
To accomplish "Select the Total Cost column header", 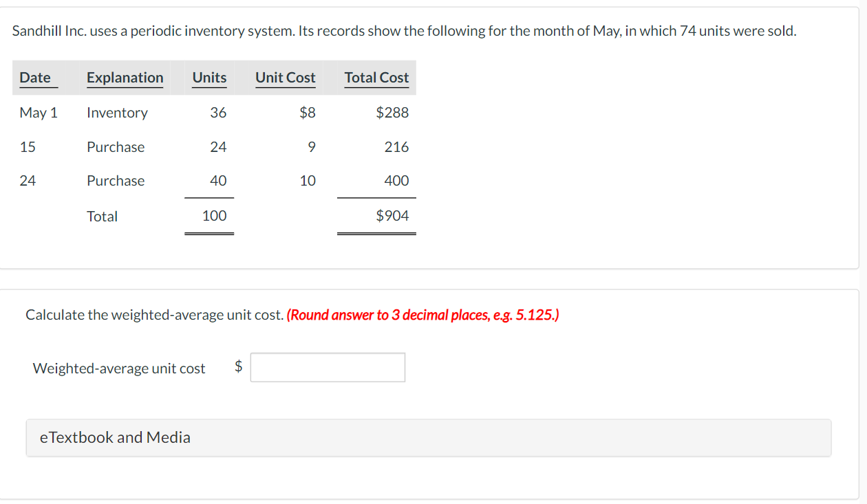I will point(376,78).
